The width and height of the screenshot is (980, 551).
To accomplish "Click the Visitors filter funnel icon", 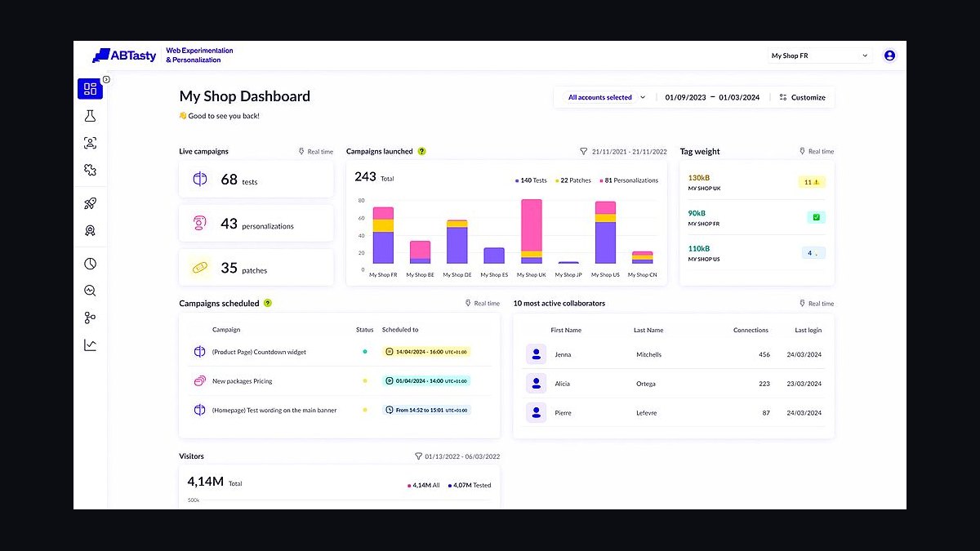I will click(x=418, y=456).
